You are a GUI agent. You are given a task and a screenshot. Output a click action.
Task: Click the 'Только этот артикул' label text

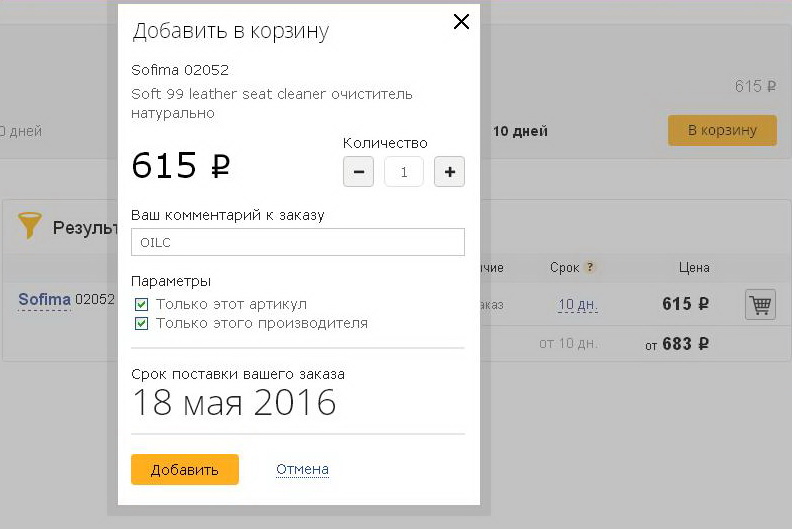[231, 304]
